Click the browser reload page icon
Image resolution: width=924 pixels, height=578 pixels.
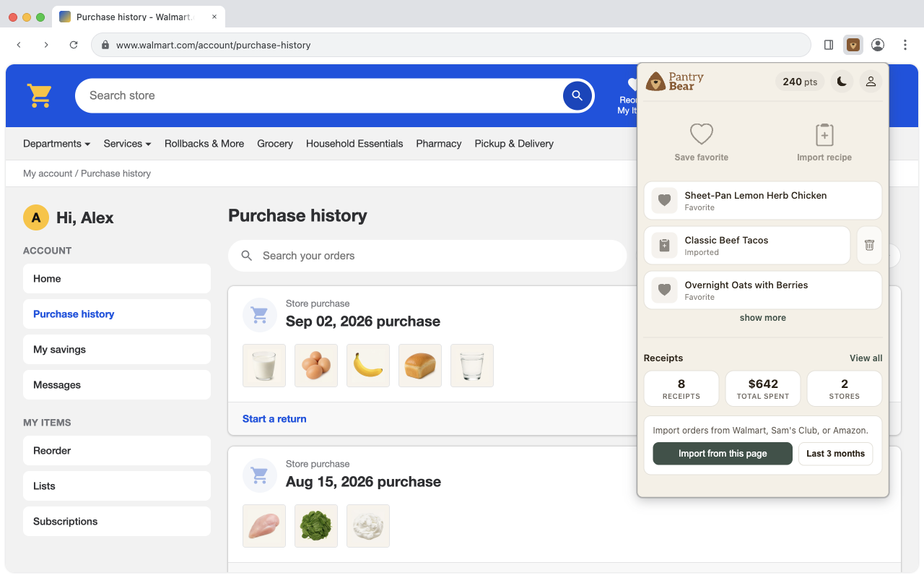coord(74,45)
